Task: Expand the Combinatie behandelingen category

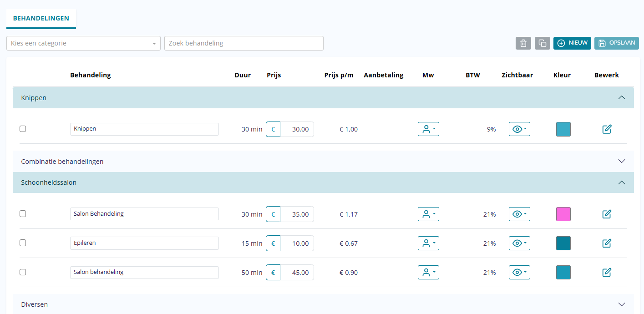Action: (622, 161)
